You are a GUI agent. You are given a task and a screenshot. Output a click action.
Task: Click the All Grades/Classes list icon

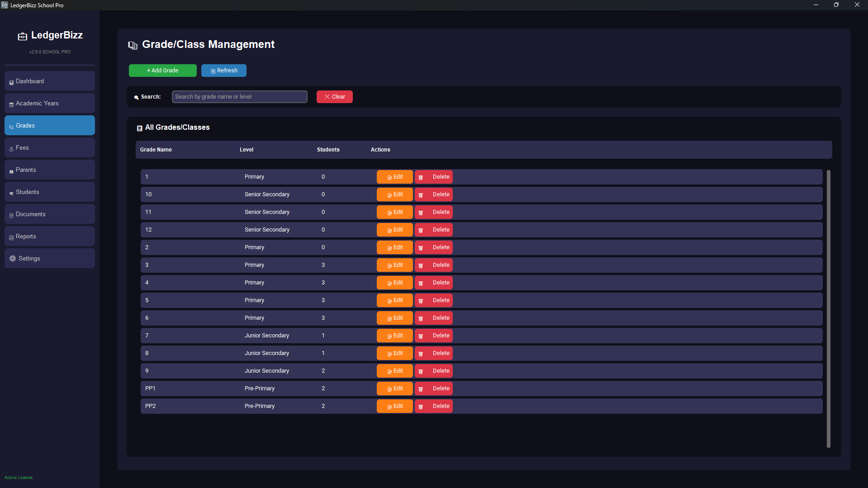140,128
